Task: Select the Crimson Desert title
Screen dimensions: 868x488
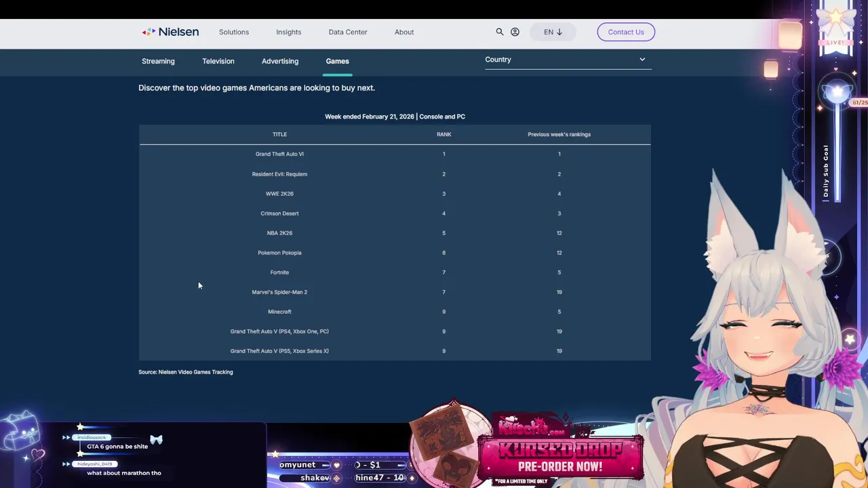Action: [x=279, y=213]
